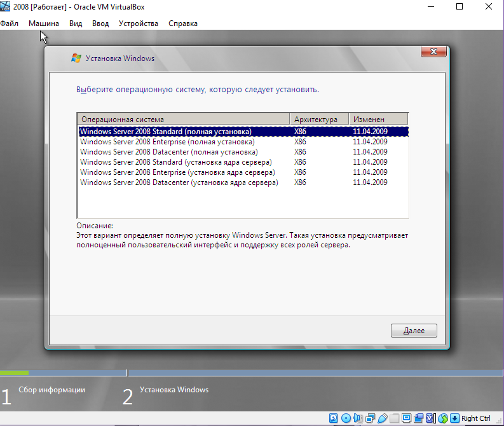
Task: Click the Операционная система column header
Action: (184, 120)
